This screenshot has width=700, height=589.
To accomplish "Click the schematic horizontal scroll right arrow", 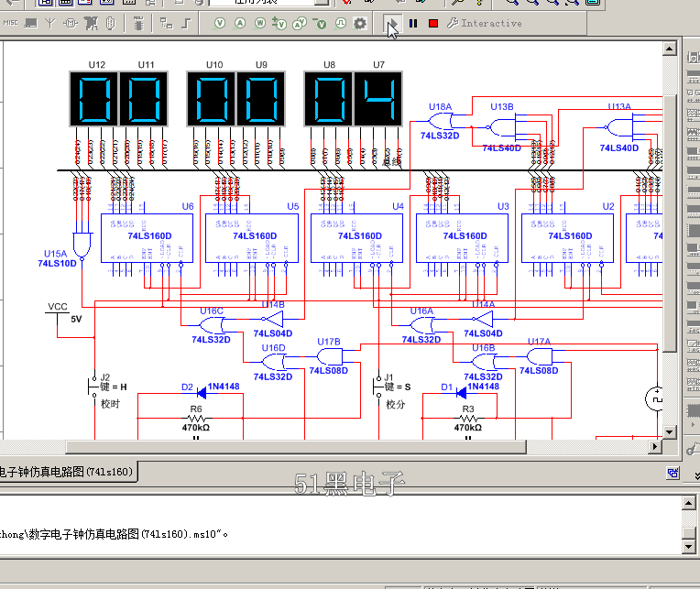I will point(655,446).
